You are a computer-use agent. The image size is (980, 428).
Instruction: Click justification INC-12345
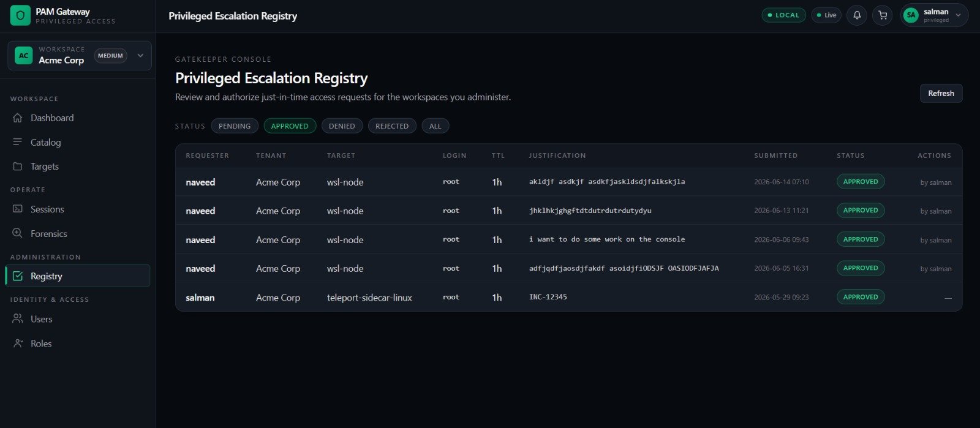[548, 297]
